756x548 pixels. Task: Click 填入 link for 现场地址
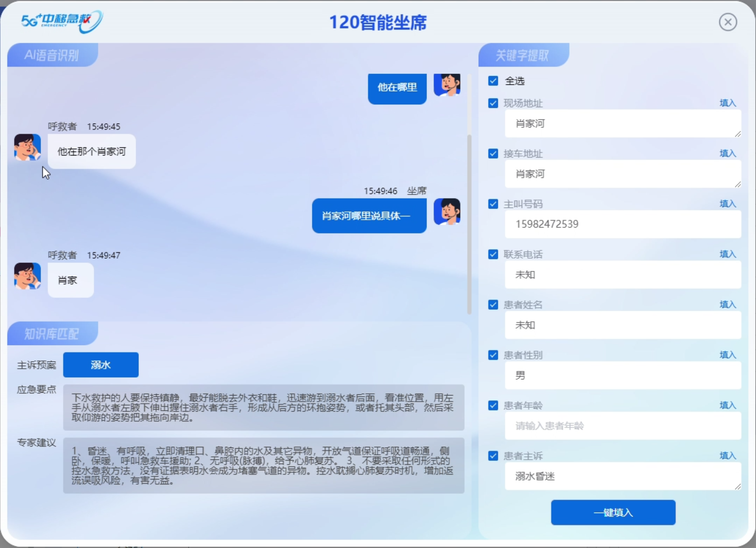click(728, 103)
